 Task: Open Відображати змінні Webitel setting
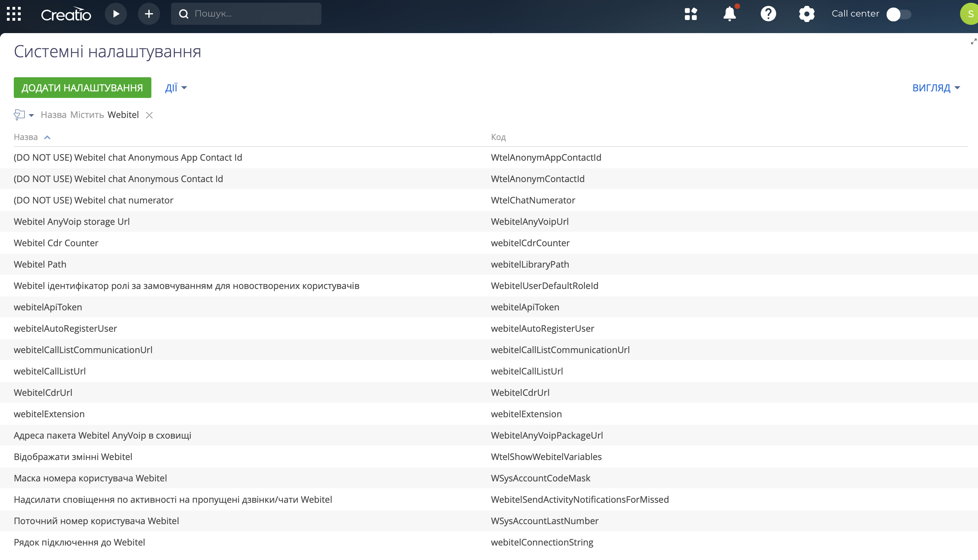point(73,457)
